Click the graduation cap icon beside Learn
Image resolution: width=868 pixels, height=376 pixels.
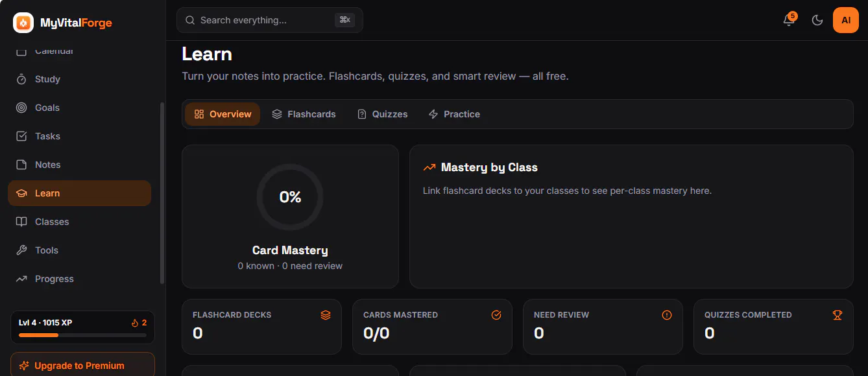pyautogui.click(x=21, y=193)
